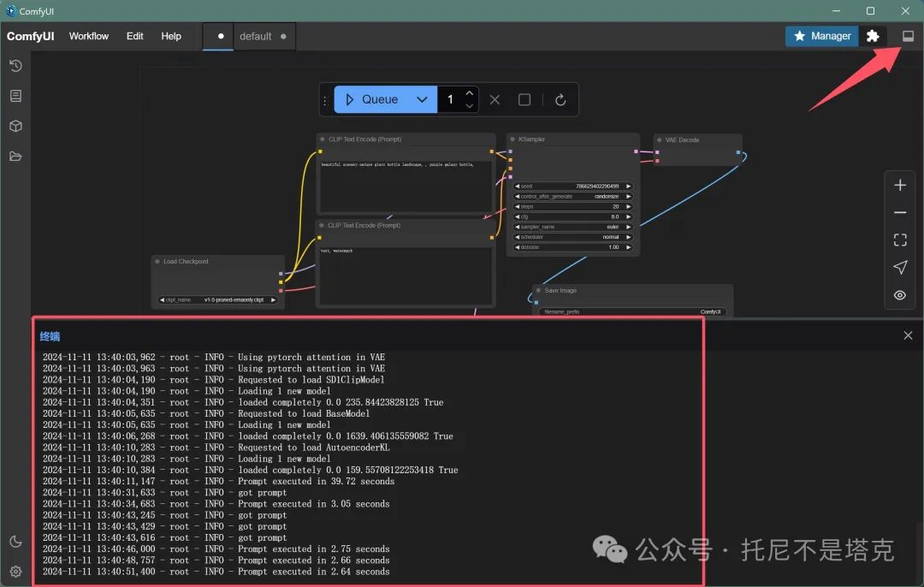Click the ComfyUI logo in the menu bar
924x587 pixels.
click(31, 36)
